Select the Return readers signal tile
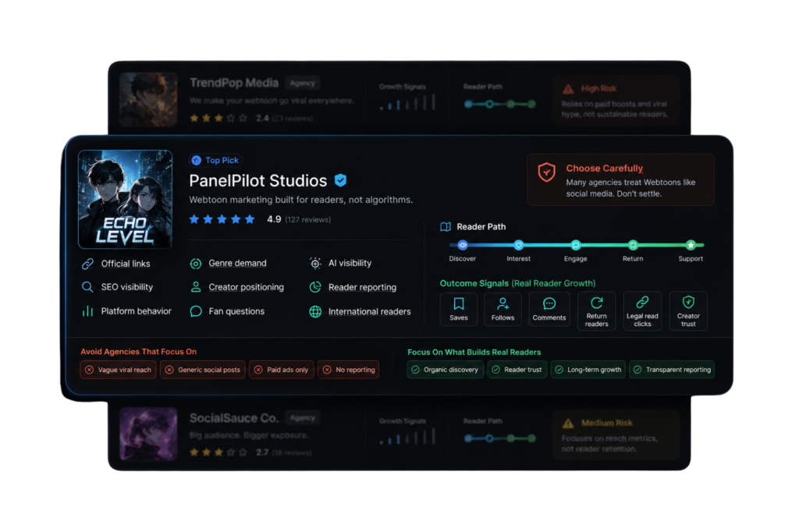Viewport: 799px width, 532px height. point(596,310)
